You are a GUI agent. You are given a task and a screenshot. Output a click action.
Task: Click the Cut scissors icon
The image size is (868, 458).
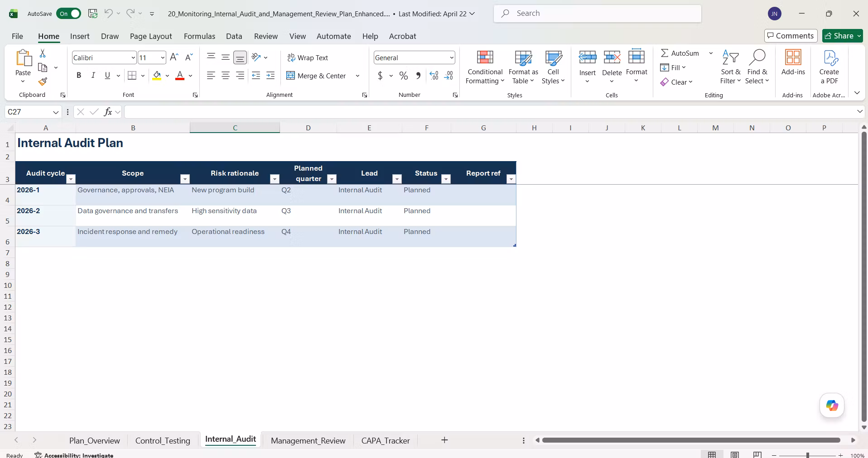click(43, 53)
